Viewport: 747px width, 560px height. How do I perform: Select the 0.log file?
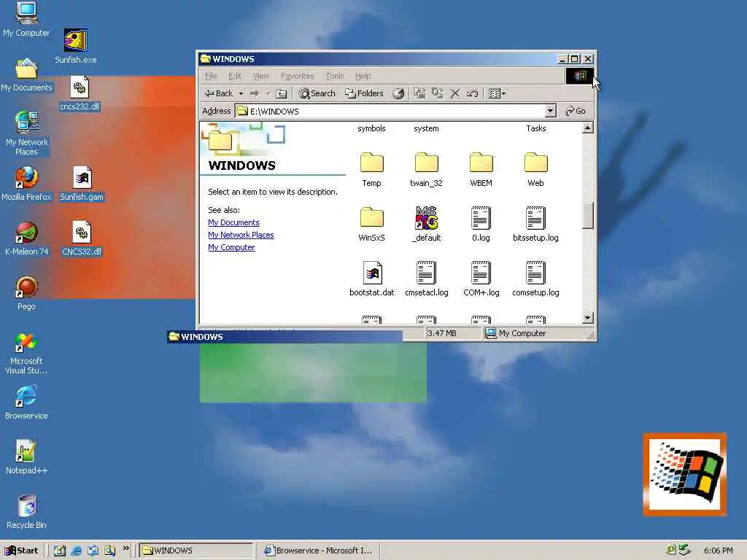point(481,225)
